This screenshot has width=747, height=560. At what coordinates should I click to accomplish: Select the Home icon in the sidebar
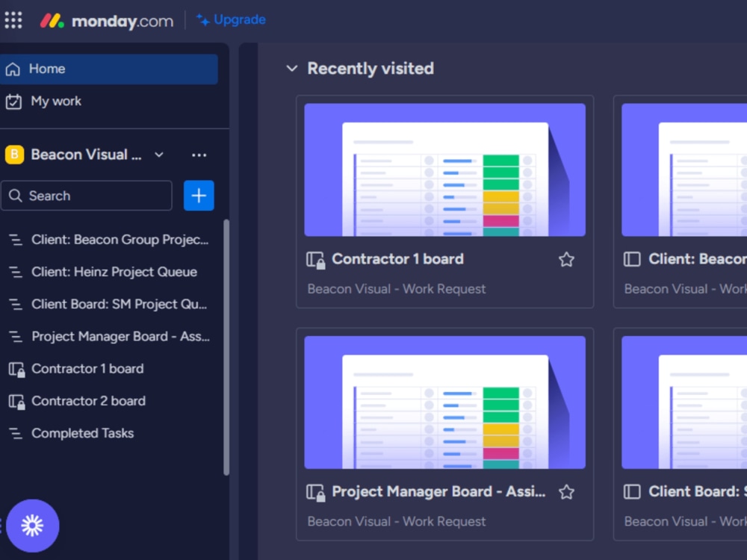[x=15, y=68]
